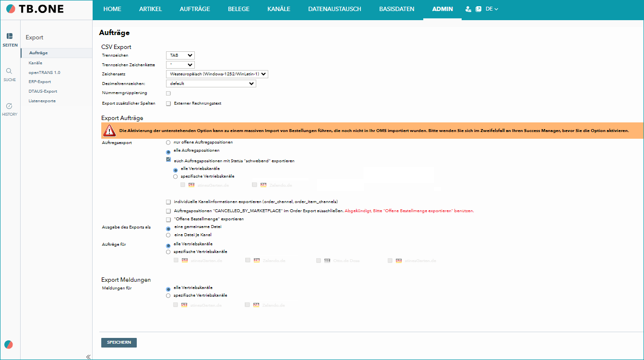Click the red warning triangle icon
The height and width of the screenshot is (360, 644).
click(x=110, y=131)
